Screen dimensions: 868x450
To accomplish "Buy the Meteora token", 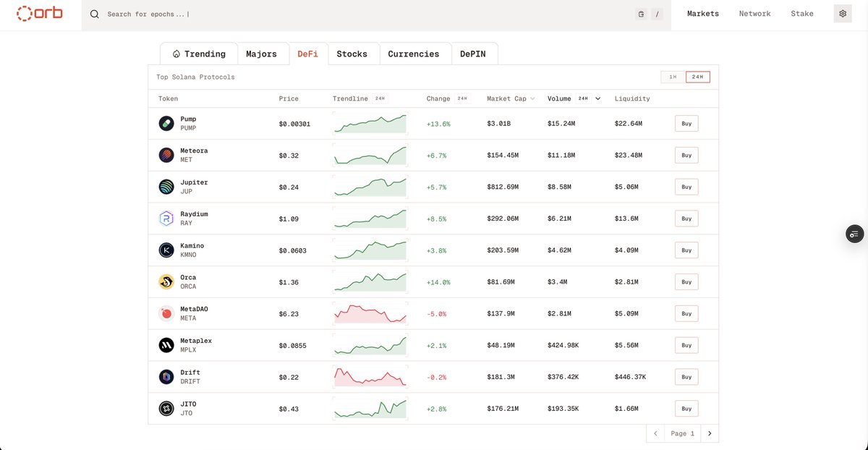I will 686,155.
